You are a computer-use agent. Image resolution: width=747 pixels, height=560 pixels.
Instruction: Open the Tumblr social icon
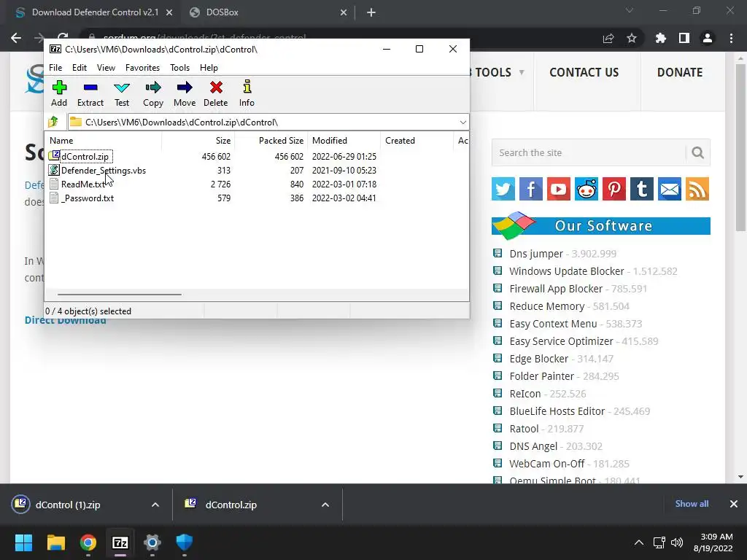coord(642,189)
